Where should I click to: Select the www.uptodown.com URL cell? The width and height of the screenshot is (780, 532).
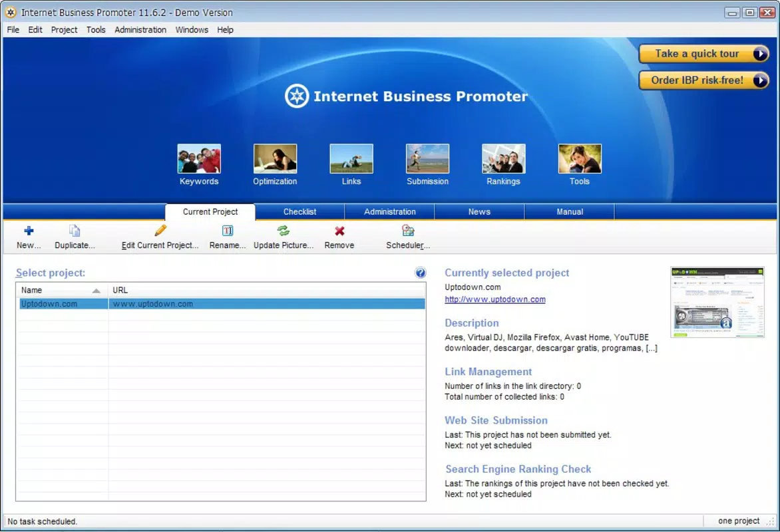click(x=267, y=304)
